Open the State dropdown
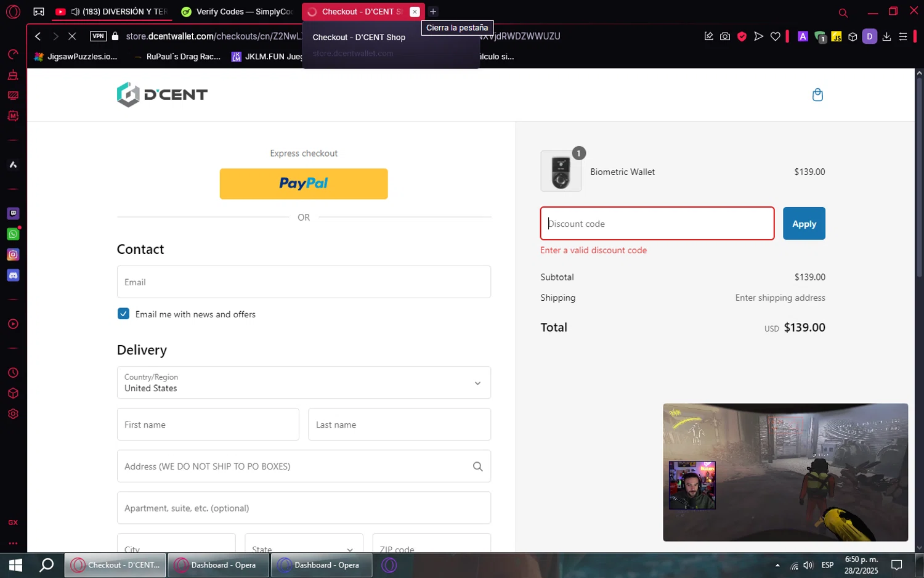924x578 pixels. (304, 543)
